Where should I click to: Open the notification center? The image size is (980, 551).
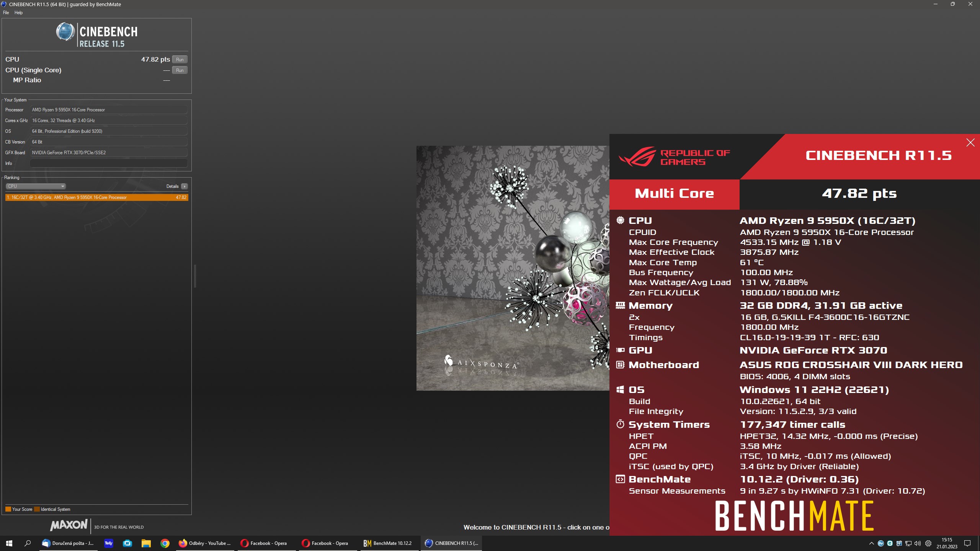pos(967,543)
